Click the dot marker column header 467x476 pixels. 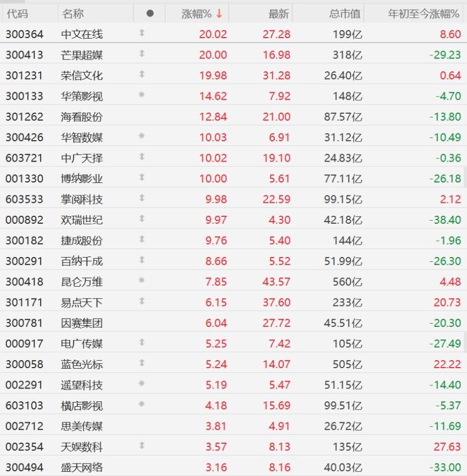(x=150, y=13)
